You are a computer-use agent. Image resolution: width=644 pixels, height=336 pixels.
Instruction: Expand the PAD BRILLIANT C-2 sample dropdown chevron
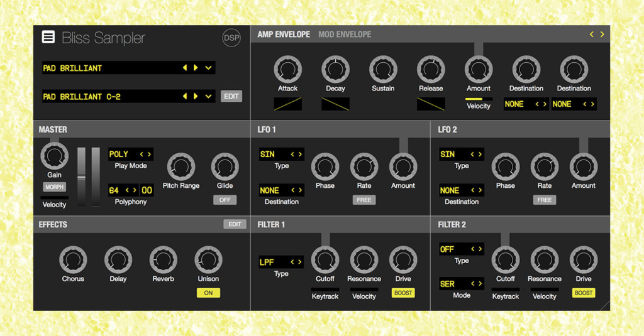coord(208,97)
